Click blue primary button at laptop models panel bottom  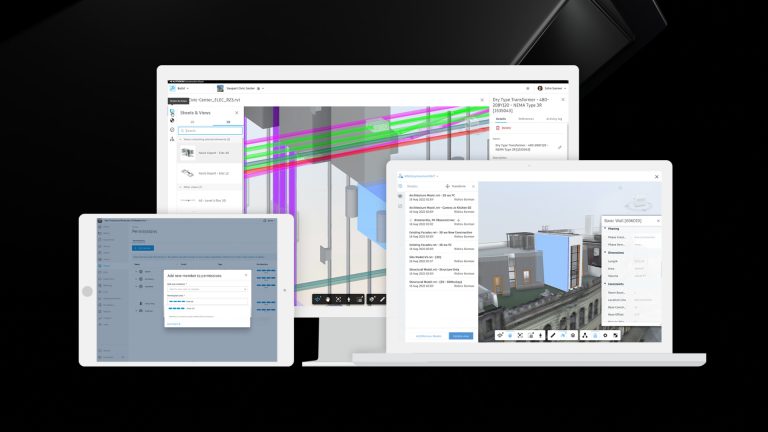(x=461, y=336)
